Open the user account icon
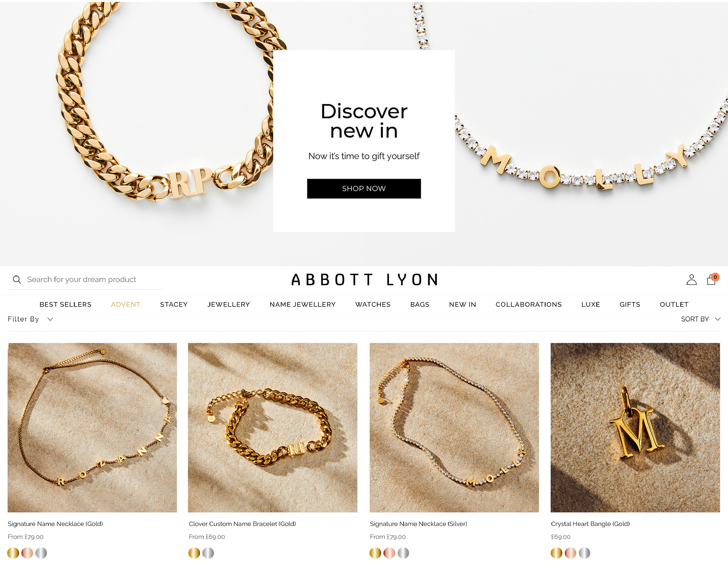The image size is (728, 568). 691,280
